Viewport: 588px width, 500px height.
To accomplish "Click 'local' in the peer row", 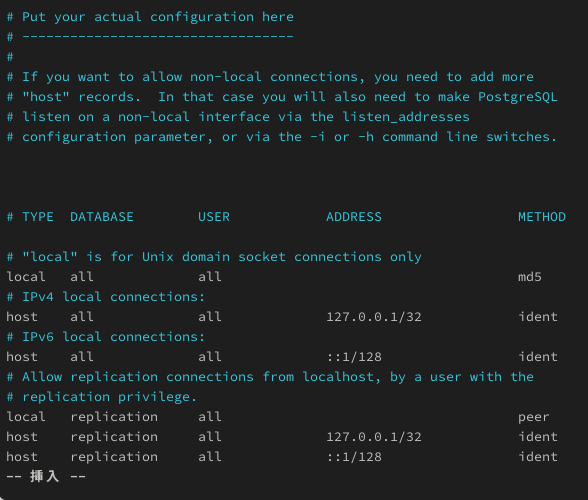I will [x=26, y=417].
